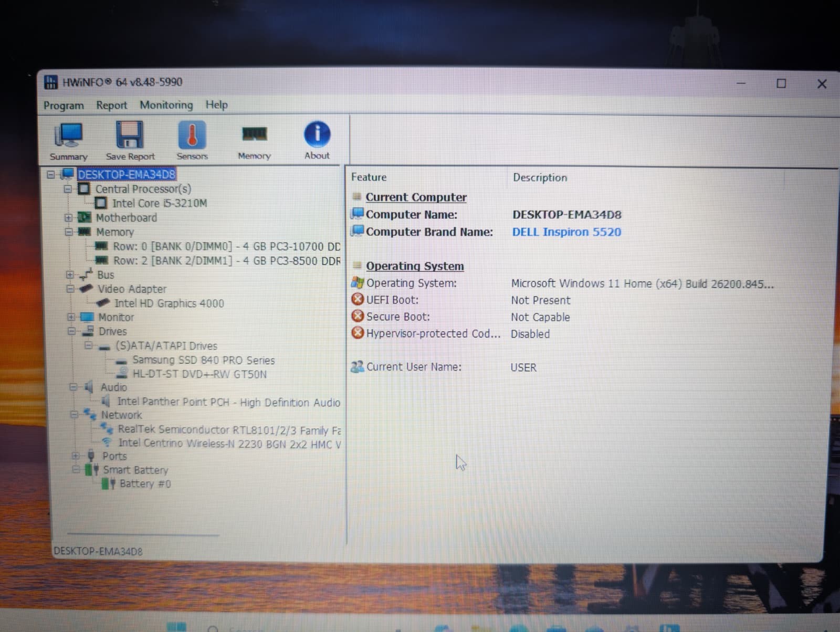Click the Microsoft Windows 11 Home value

pos(642,284)
